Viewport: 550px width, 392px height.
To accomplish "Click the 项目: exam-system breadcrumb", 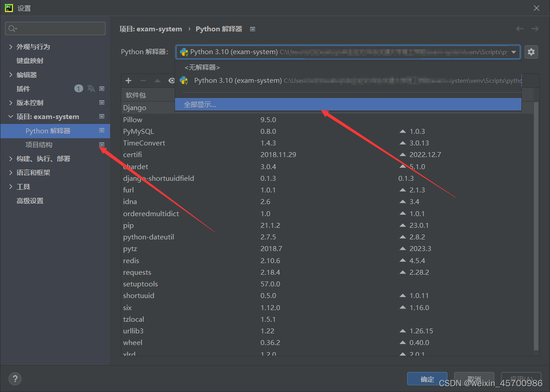I will [x=151, y=29].
